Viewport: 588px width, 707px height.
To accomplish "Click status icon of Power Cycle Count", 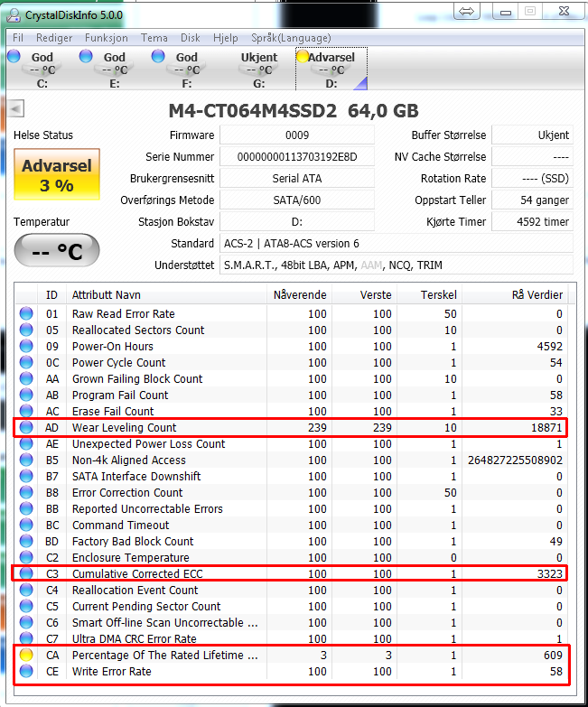I will tap(26, 362).
